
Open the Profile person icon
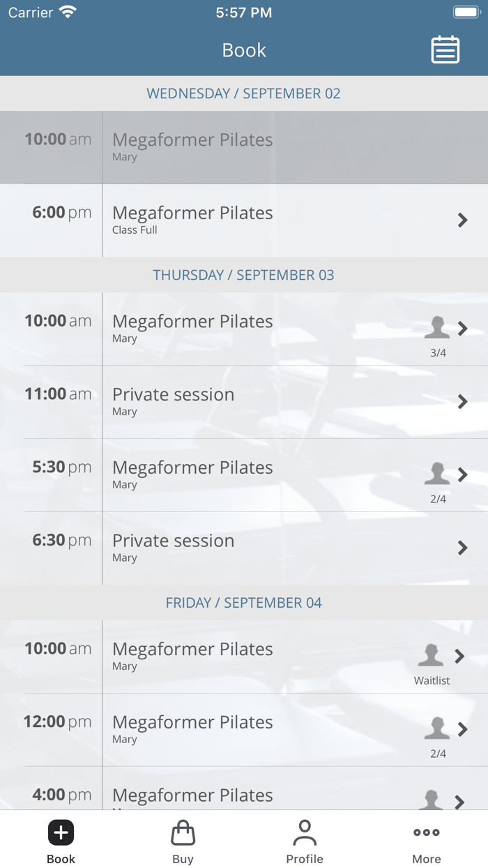(305, 832)
